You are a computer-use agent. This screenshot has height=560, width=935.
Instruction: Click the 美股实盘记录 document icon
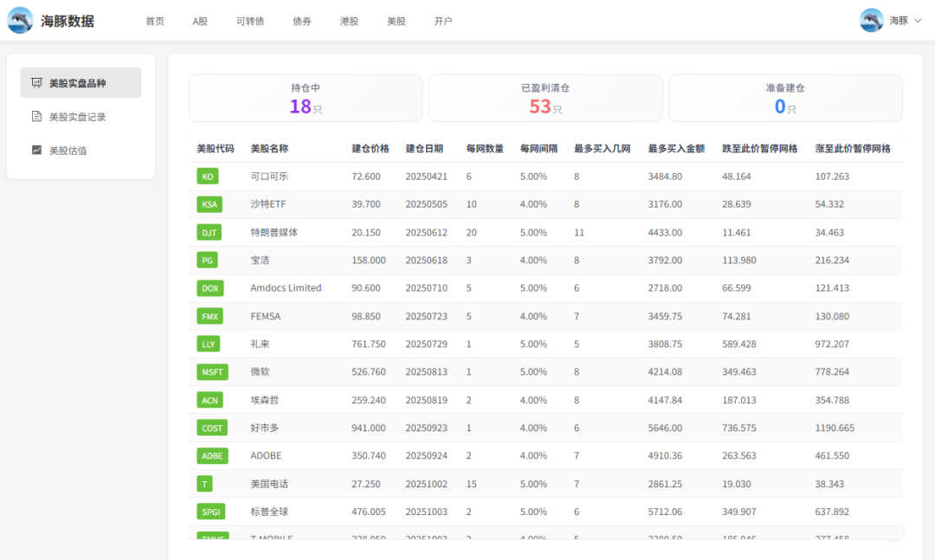coord(36,116)
